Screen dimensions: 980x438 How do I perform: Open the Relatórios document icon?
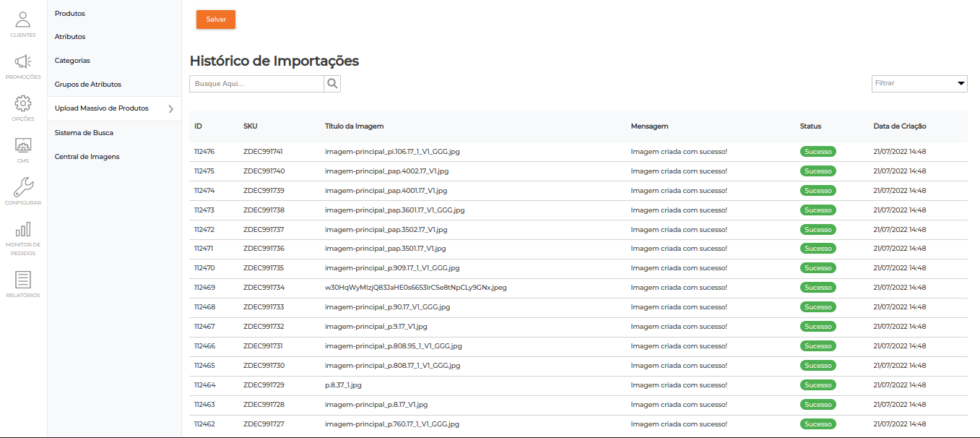pos(23,280)
